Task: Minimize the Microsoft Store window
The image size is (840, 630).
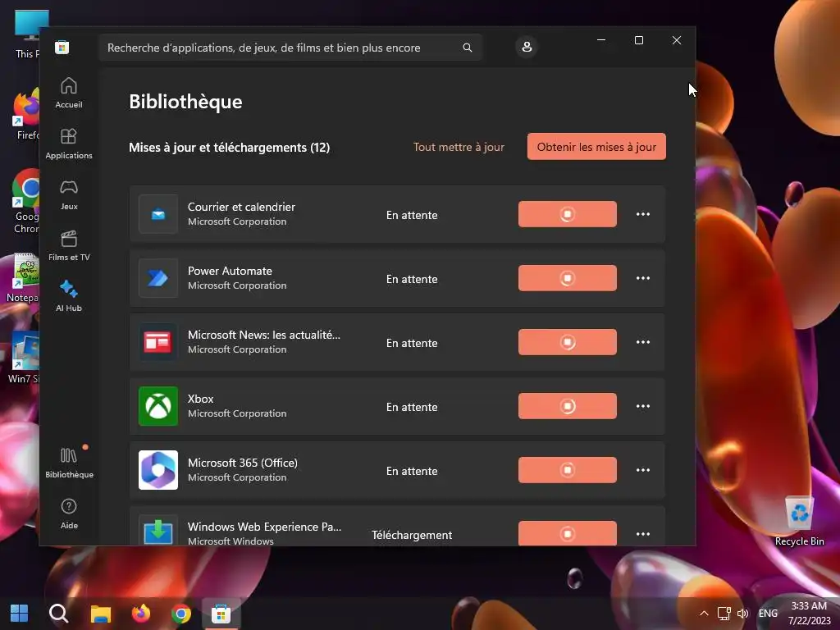Action: point(601,40)
